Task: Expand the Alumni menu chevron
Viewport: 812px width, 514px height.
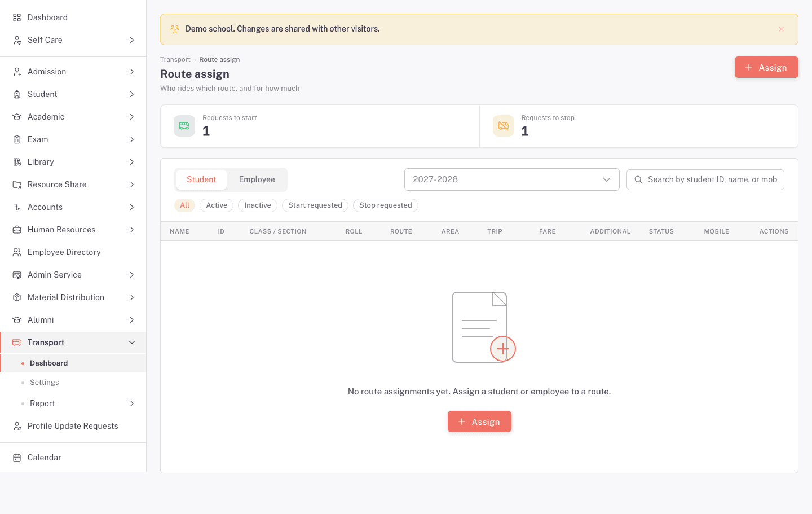Action: tap(132, 320)
